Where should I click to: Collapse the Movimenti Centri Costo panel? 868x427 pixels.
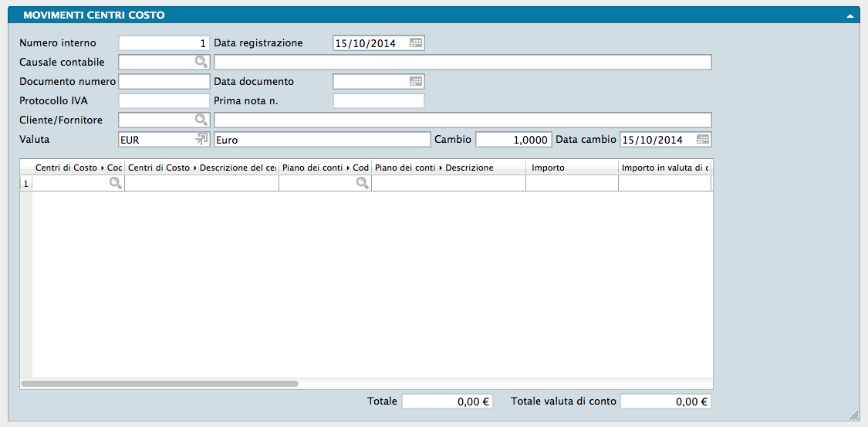click(x=849, y=15)
